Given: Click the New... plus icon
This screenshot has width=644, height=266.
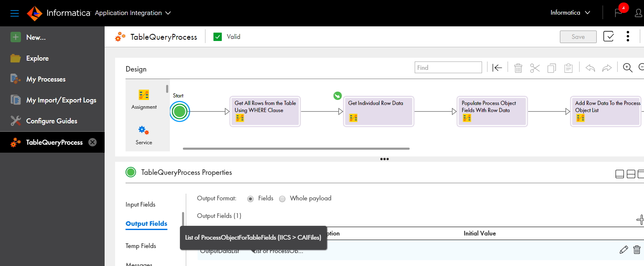Looking at the screenshot, I should click(x=15, y=37).
